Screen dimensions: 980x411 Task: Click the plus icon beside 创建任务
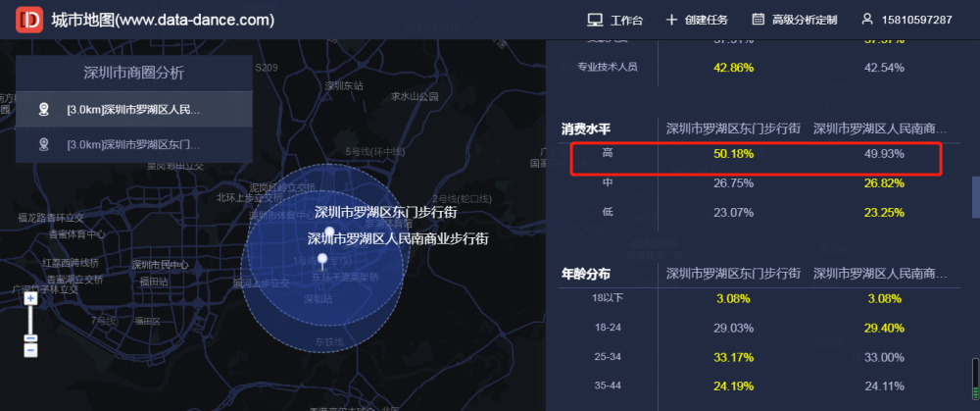pyautogui.click(x=672, y=20)
